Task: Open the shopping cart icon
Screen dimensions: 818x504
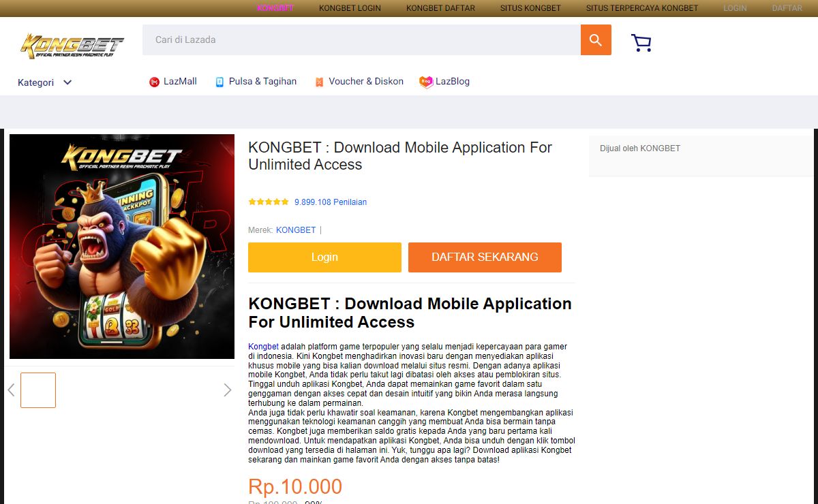Action: tap(641, 43)
